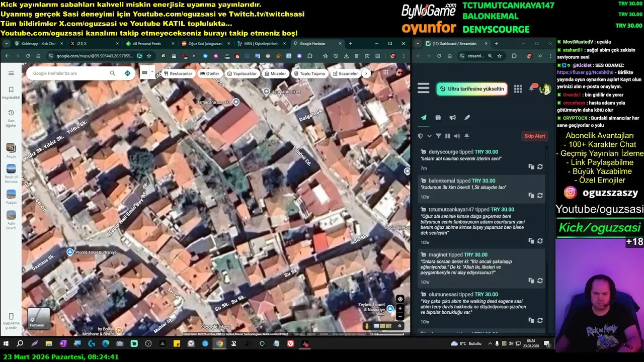Select the gift icon tab in Streamlabs

[438, 118]
